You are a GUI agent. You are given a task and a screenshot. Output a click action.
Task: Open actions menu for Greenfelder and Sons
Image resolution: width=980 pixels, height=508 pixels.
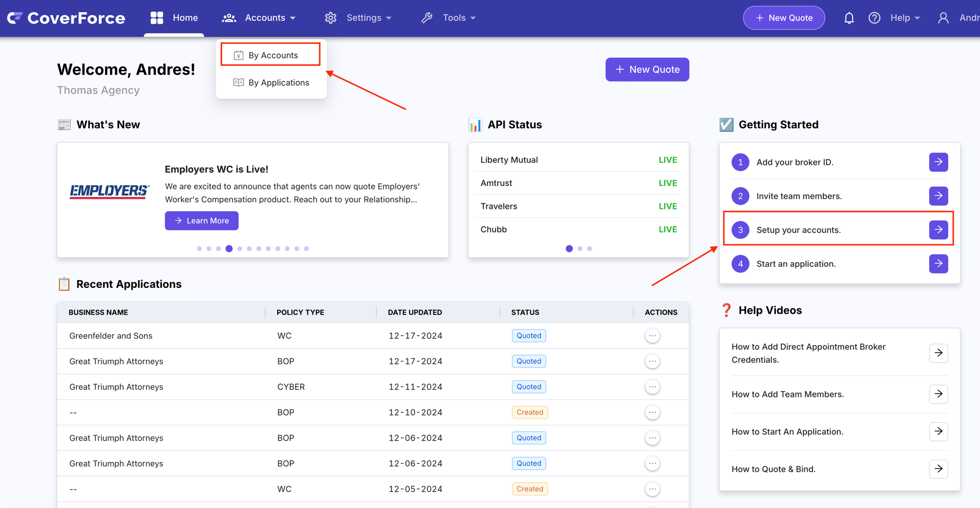click(x=652, y=336)
